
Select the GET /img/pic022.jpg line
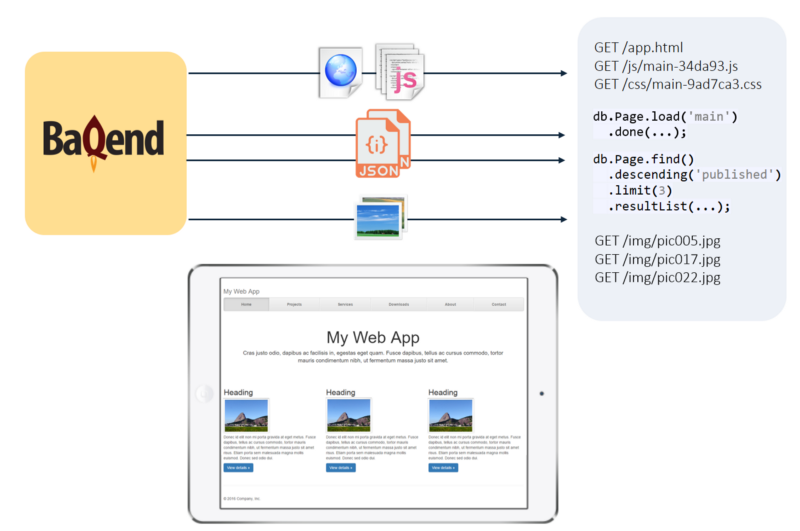tap(657, 277)
